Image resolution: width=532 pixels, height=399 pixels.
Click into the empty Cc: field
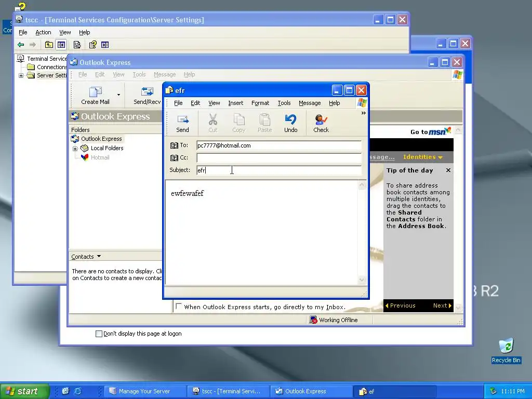(278, 158)
